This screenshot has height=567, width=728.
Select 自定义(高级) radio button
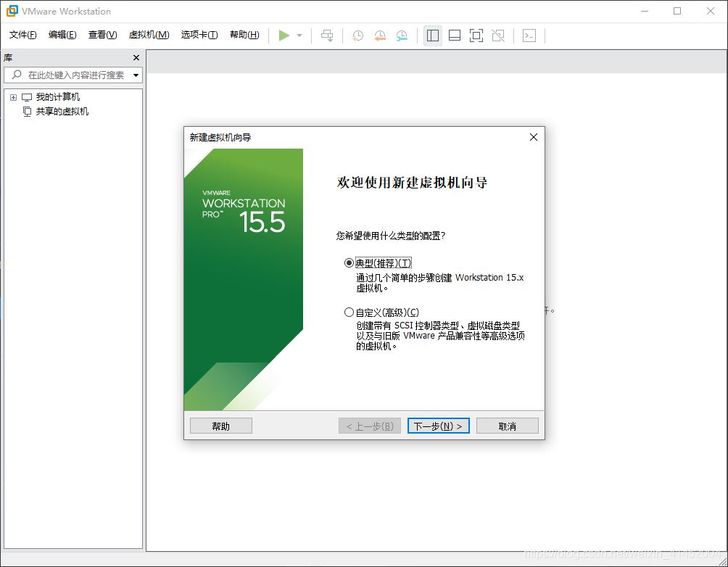[x=349, y=312]
